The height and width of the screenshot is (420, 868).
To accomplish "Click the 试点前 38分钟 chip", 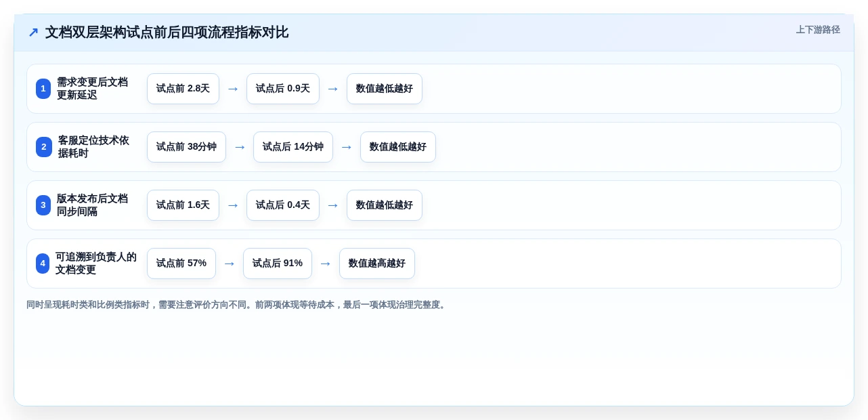I will point(186,147).
